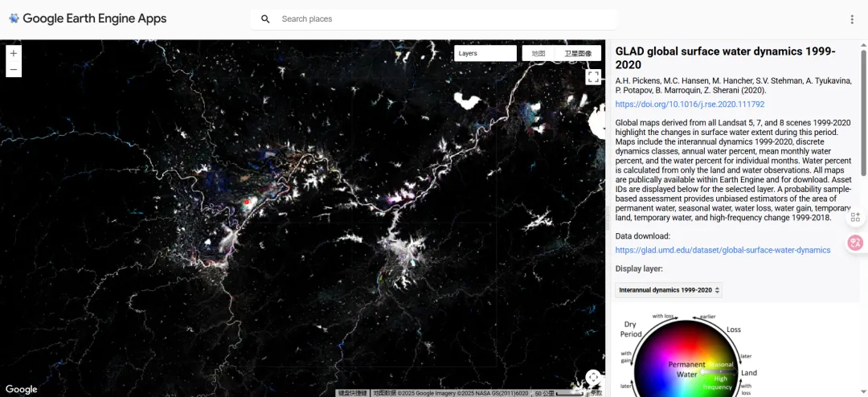Click the Google logo on the map

pos(22,390)
